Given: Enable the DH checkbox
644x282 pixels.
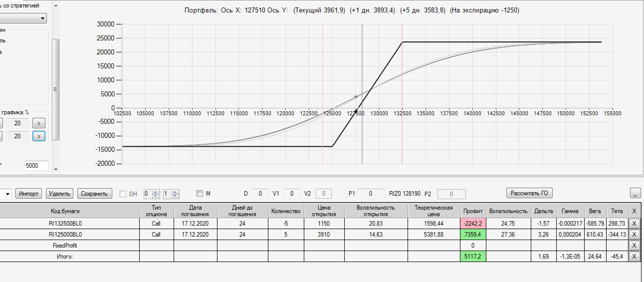Looking at the screenshot, I should (x=123, y=194).
